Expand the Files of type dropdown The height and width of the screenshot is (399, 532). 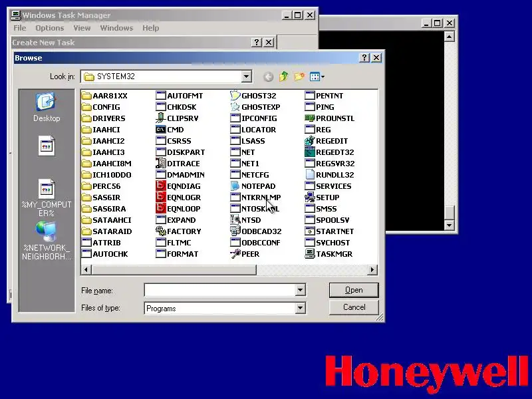300,308
